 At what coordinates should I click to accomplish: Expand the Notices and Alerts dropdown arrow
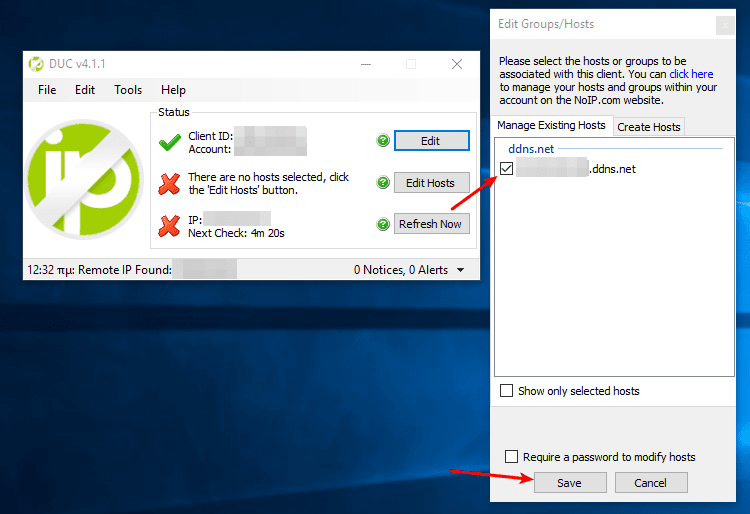click(x=461, y=270)
